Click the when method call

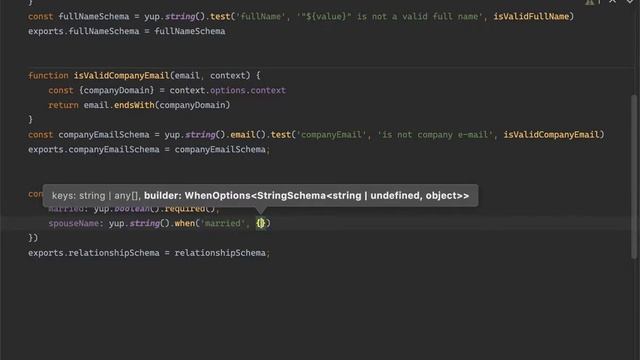pyautogui.click(x=184, y=223)
